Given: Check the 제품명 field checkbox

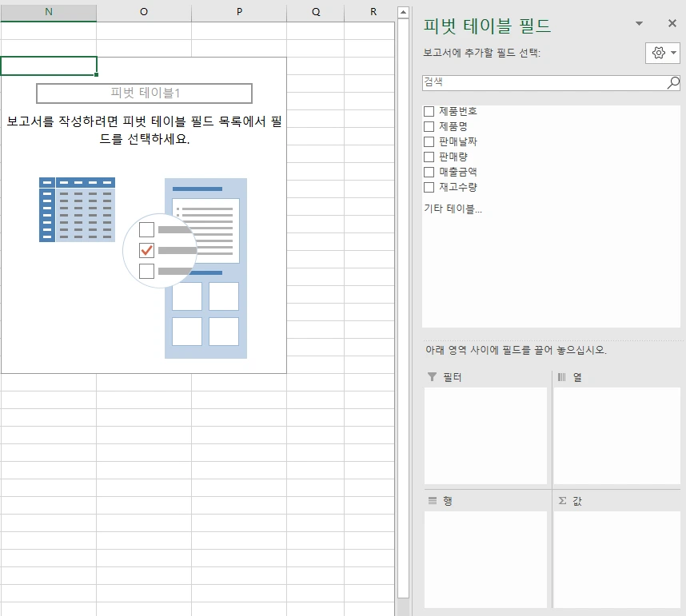Looking at the screenshot, I should (429, 126).
